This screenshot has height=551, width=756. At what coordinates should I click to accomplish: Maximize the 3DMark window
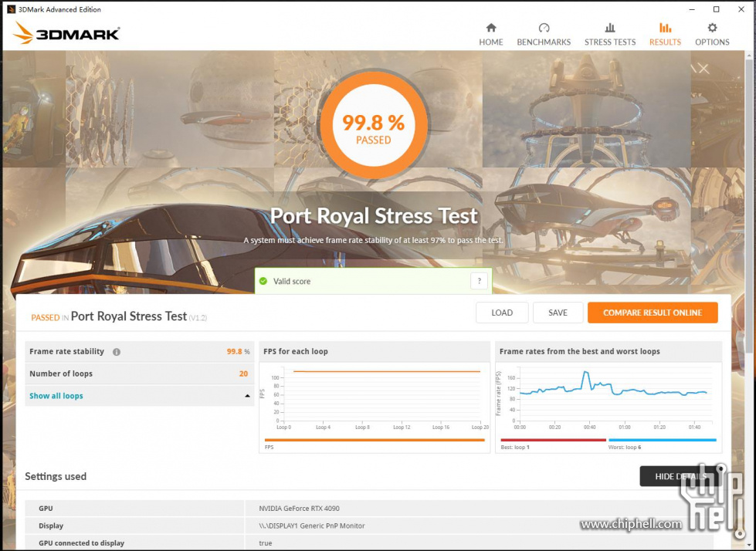click(x=717, y=9)
